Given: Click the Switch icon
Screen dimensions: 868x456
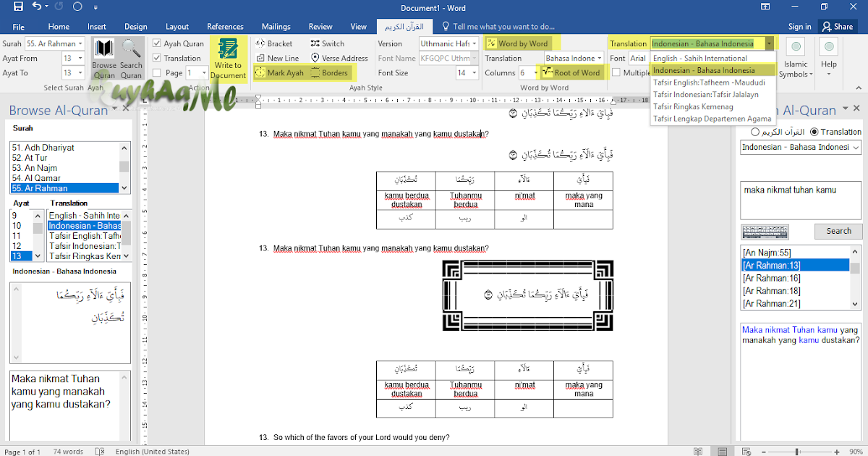Looking at the screenshot, I should tap(328, 43).
